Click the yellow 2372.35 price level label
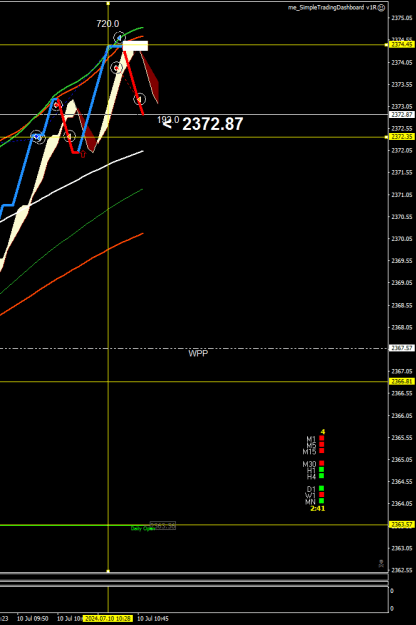416x625 pixels. click(x=402, y=137)
